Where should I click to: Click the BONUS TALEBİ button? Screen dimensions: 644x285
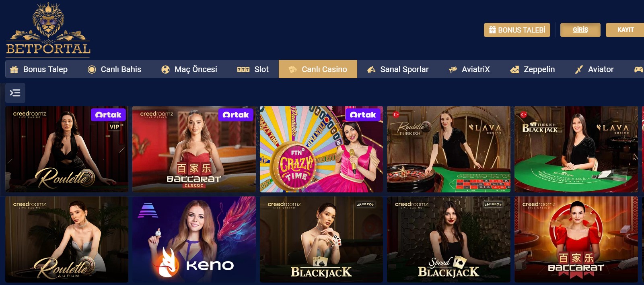[517, 30]
